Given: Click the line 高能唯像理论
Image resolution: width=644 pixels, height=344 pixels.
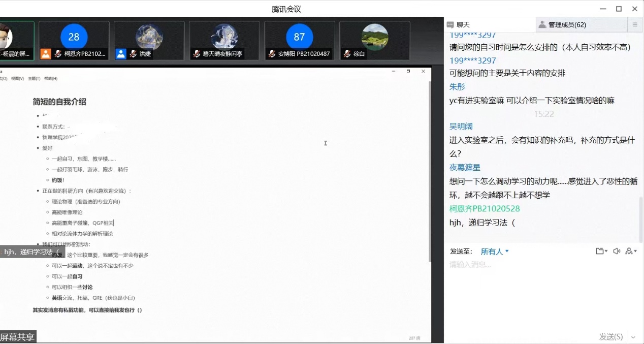Looking at the screenshot, I should (x=67, y=212).
